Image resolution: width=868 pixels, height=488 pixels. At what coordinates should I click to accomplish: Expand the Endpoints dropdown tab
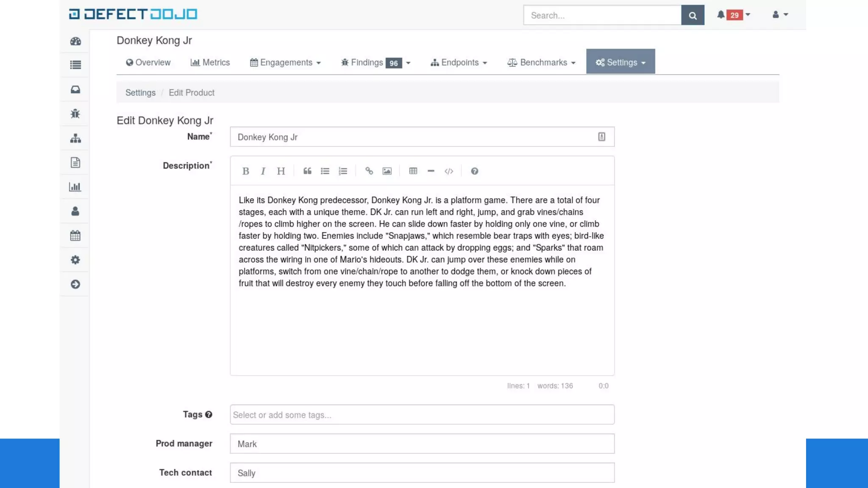click(459, 62)
